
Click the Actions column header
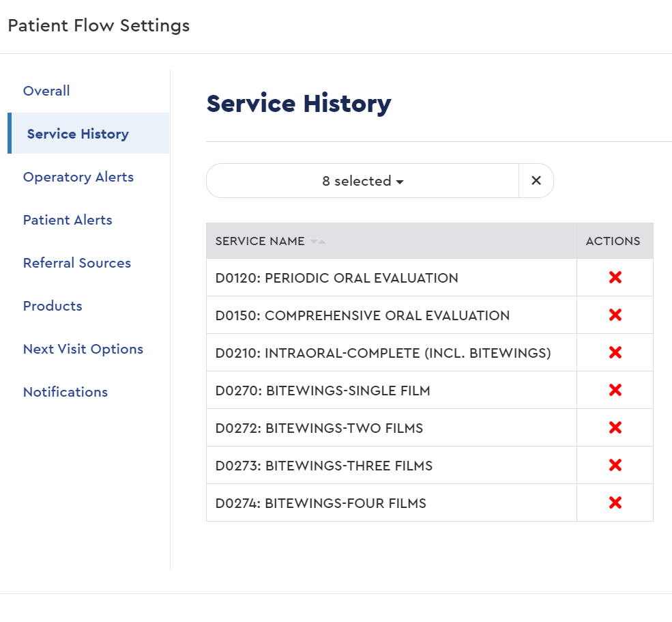tap(613, 241)
